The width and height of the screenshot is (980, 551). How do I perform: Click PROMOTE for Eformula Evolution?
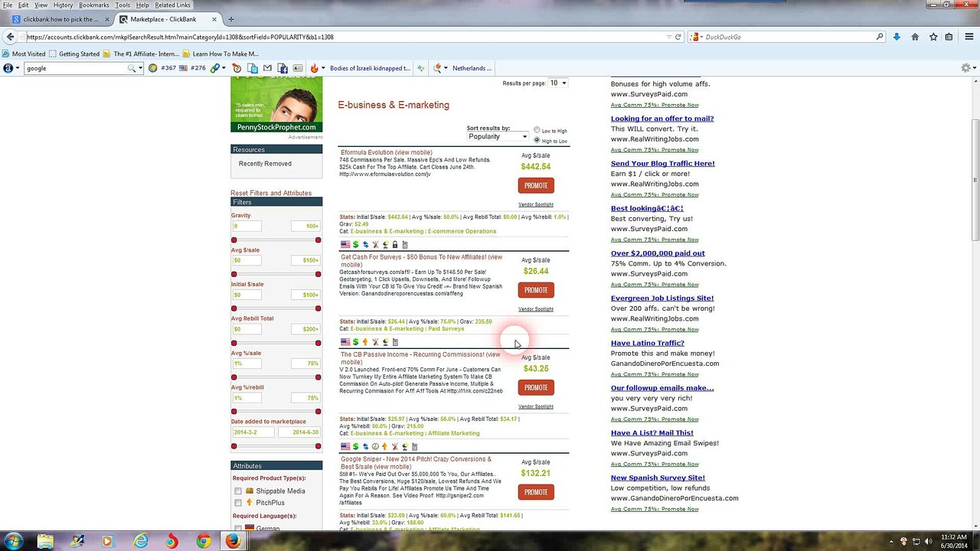point(536,185)
